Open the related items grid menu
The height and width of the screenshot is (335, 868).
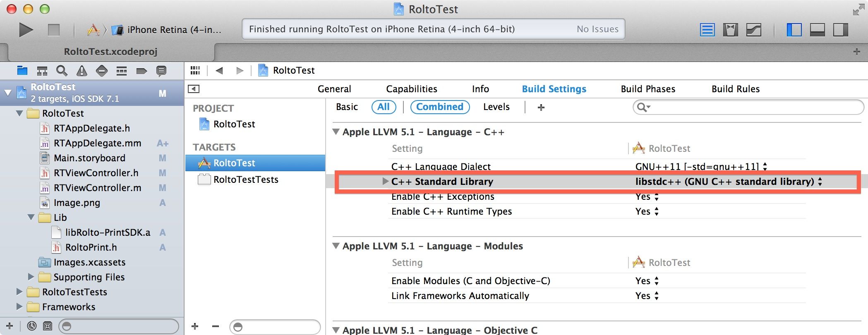click(x=195, y=70)
